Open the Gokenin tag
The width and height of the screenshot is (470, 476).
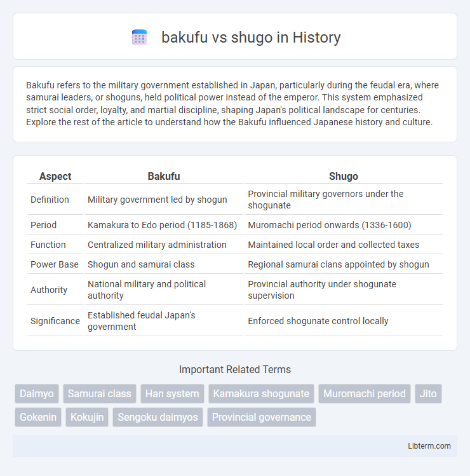(38, 417)
